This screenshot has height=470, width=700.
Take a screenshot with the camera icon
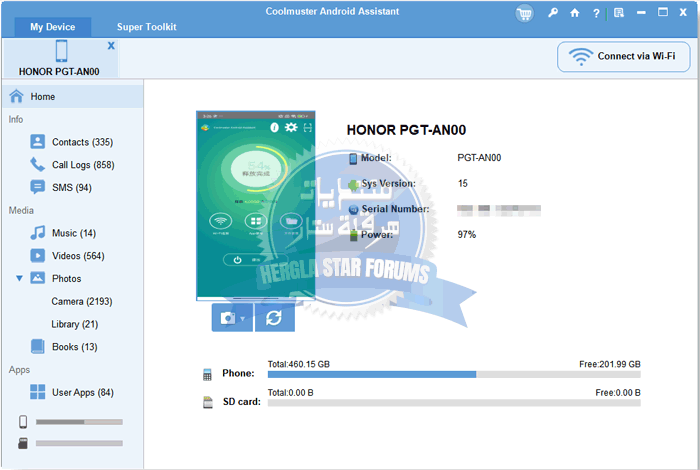(228, 317)
